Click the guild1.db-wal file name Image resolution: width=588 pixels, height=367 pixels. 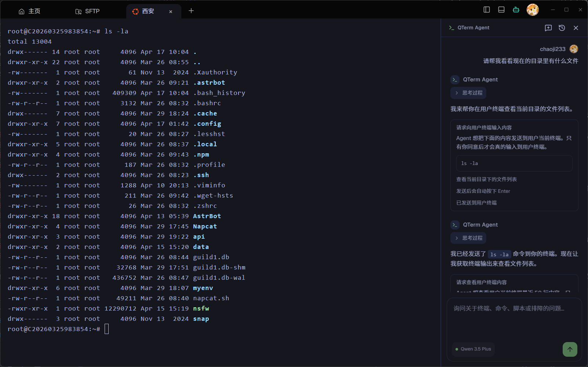[x=219, y=278]
